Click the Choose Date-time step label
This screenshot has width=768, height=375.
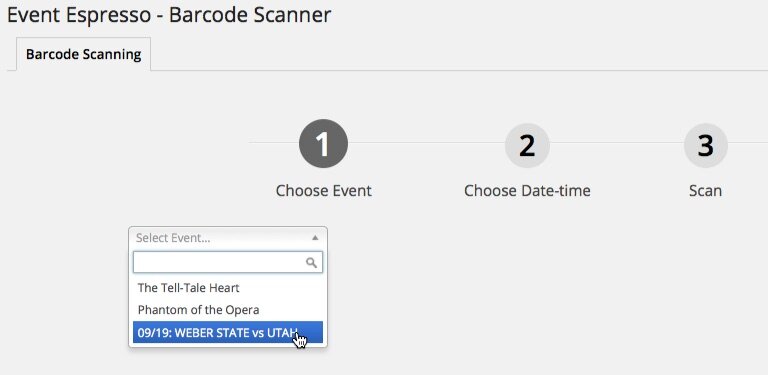point(527,190)
